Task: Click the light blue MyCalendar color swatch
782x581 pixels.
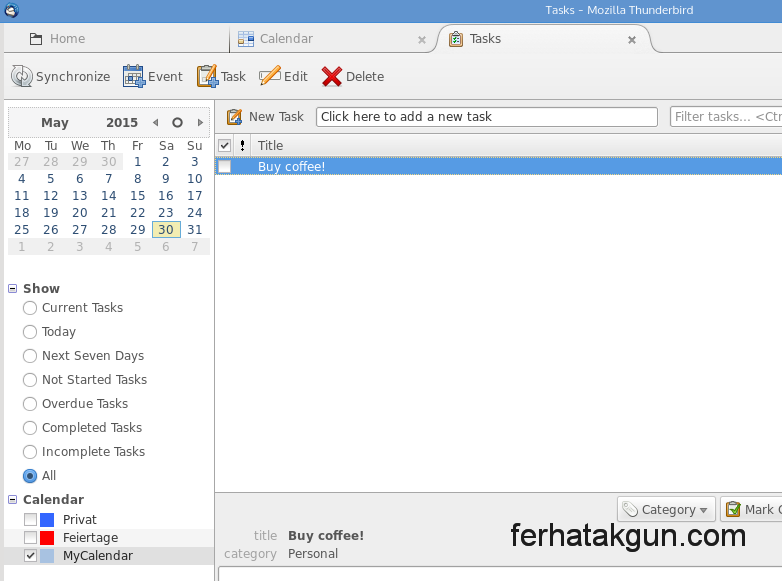Action: coord(47,556)
